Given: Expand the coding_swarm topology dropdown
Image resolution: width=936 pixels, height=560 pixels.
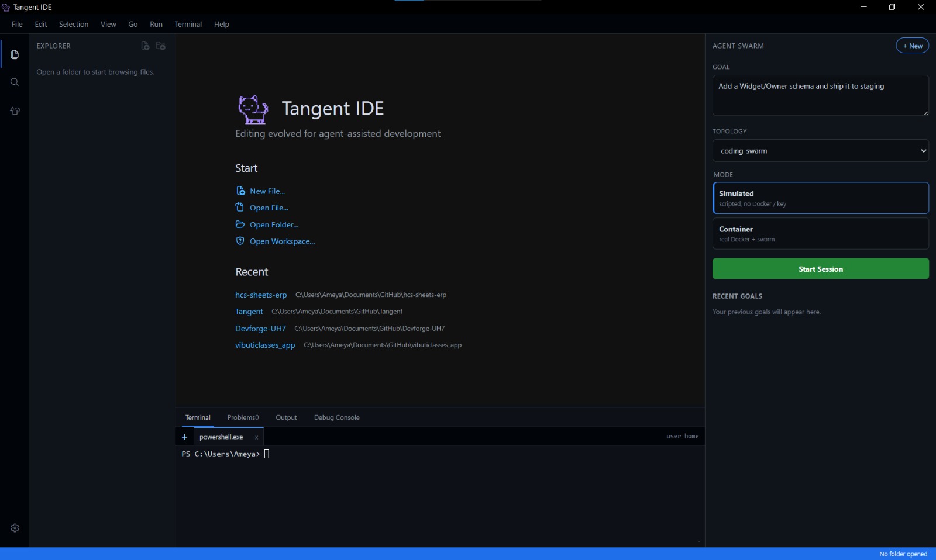Looking at the screenshot, I should [x=820, y=151].
